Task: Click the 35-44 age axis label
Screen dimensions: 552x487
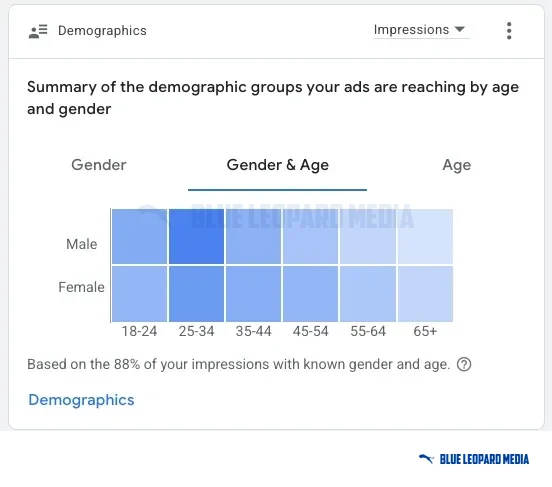Action: click(x=253, y=331)
